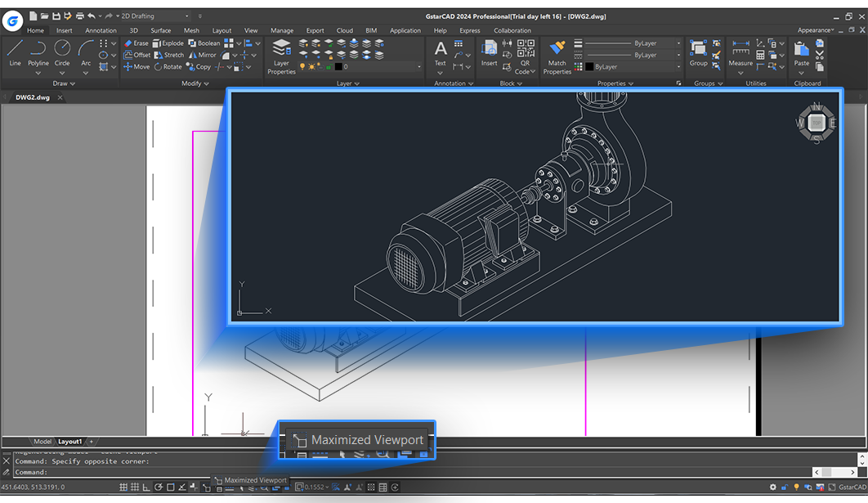Click the Explode command in Modify panel
The width and height of the screenshot is (868, 503).
click(171, 43)
